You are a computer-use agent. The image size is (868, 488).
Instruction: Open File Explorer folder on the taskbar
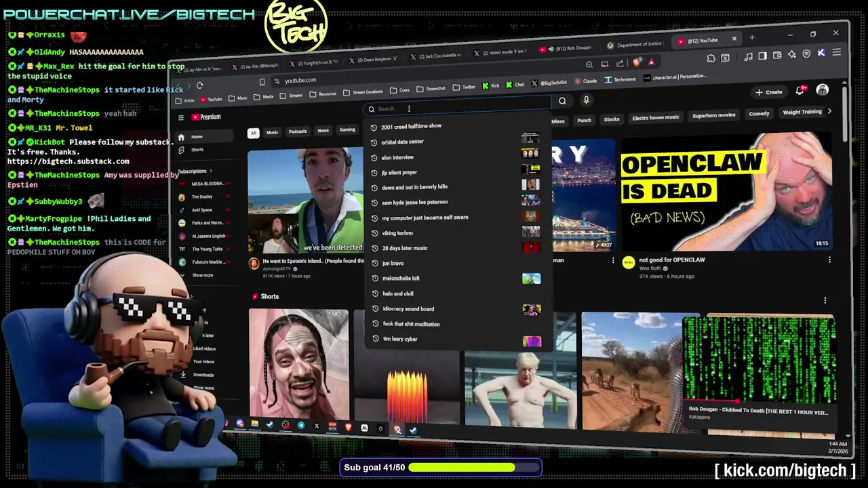(255, 424)
